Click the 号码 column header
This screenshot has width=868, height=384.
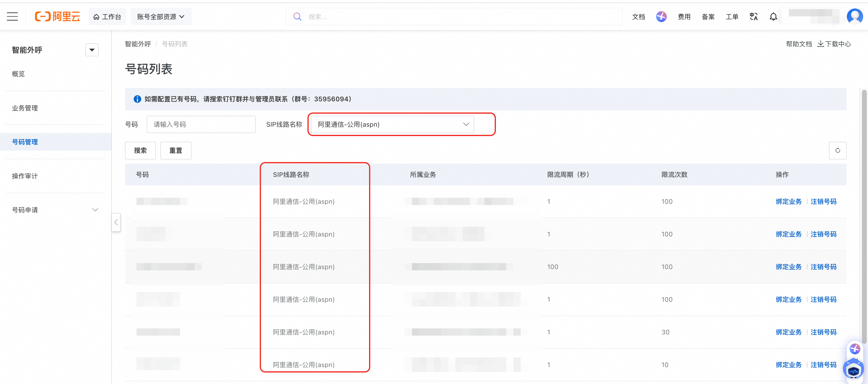142,174
